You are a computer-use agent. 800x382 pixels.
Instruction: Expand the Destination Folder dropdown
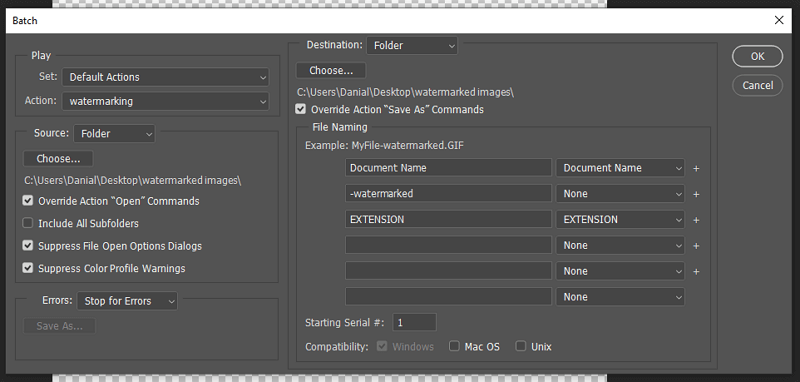[x=412, y=45]
